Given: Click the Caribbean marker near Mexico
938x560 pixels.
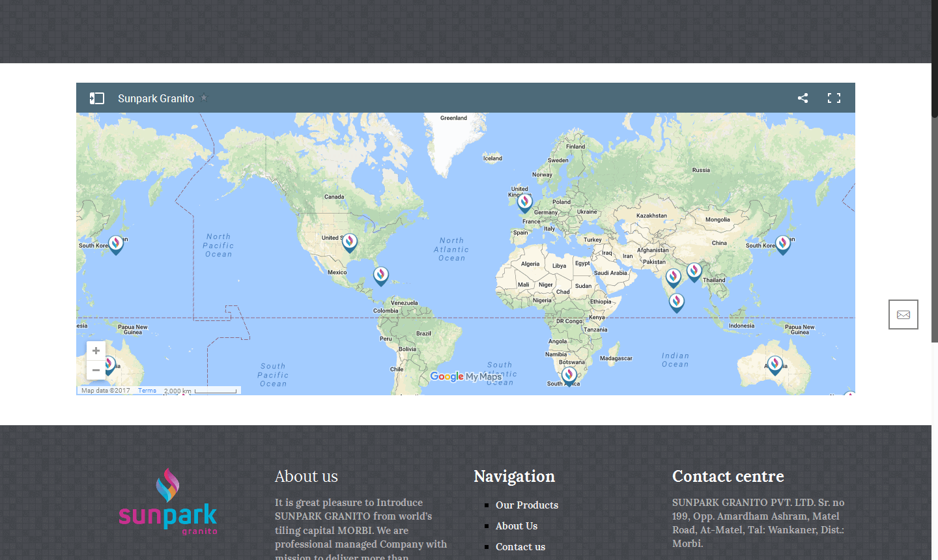Looking at the screenshot, I should point(381,276).
